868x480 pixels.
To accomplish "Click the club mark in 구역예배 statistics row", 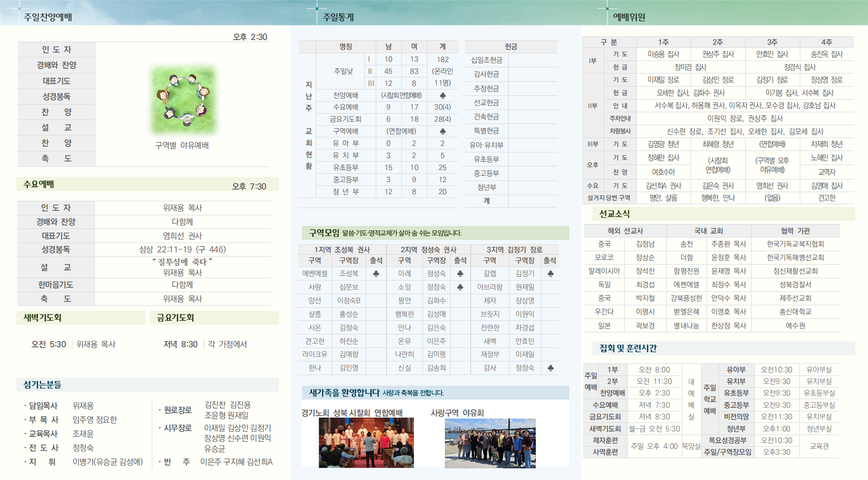I will point(442,131).
